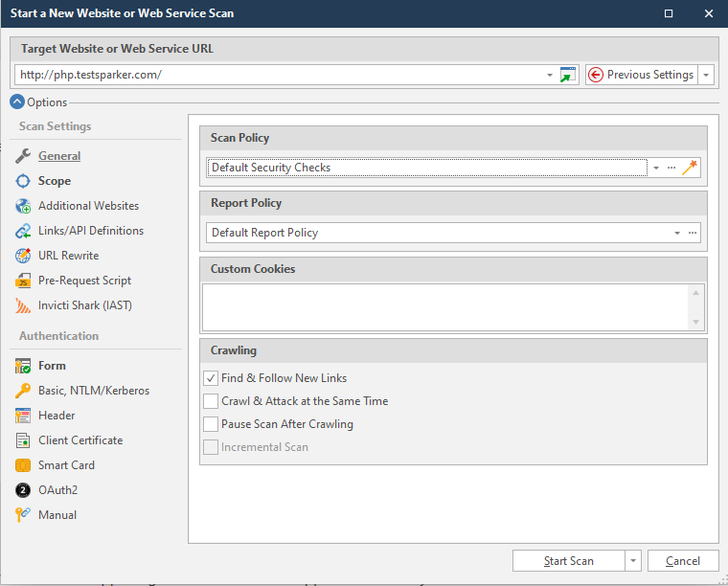Select the OAuth2 authentication icon

[23, 490]
